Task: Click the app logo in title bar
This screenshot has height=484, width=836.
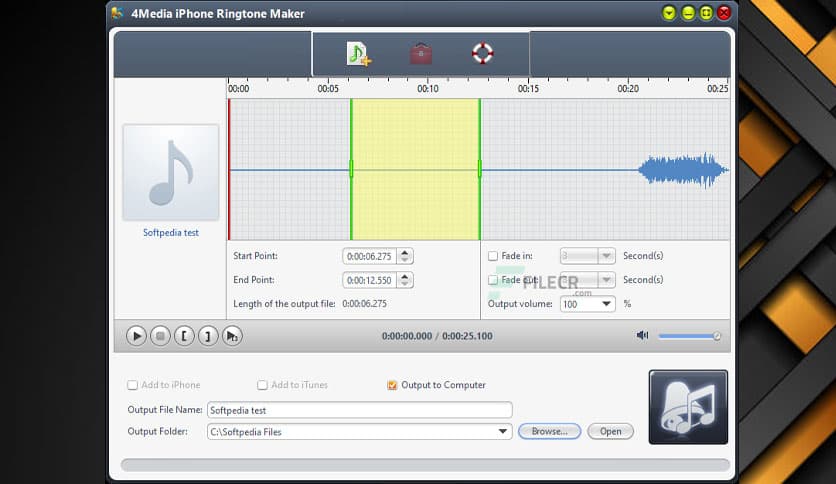Action: pos(117,13)
